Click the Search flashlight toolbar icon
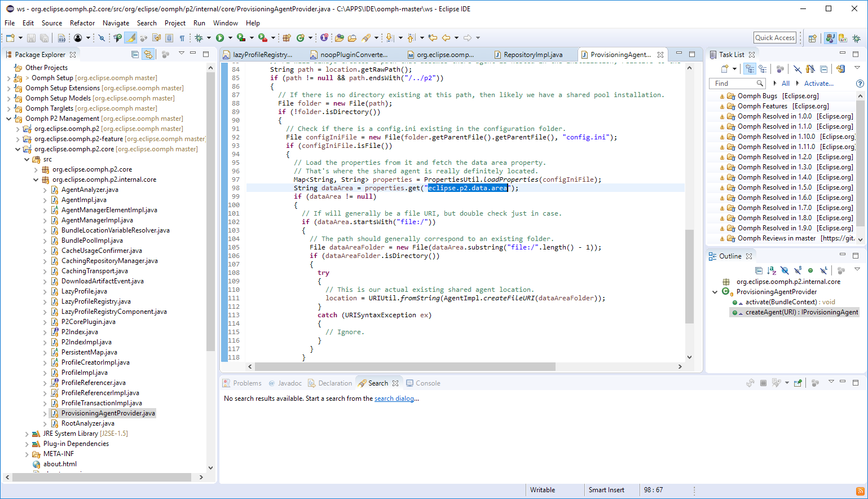Viewport: 868px width, 499px height. (365, 38)
